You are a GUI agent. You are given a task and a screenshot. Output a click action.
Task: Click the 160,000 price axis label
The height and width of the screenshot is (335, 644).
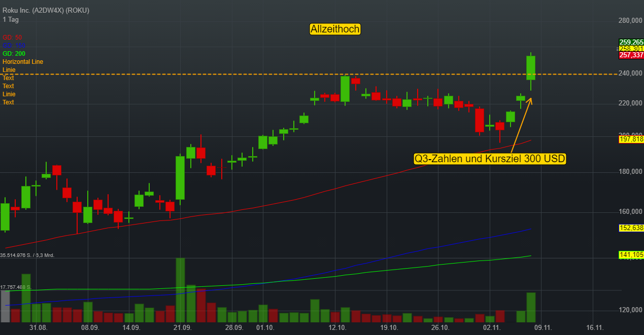click(631, 212)
